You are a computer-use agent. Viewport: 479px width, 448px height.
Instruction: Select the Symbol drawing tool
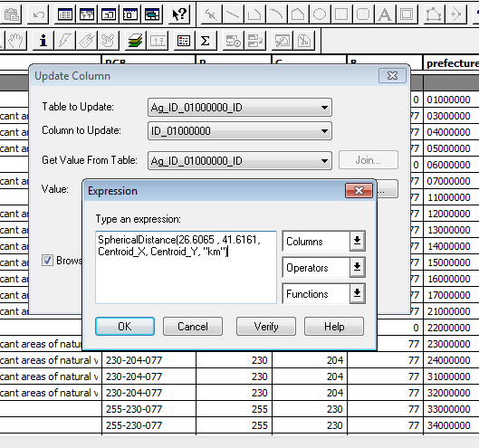pyautogui.click(x=211, y=14)
